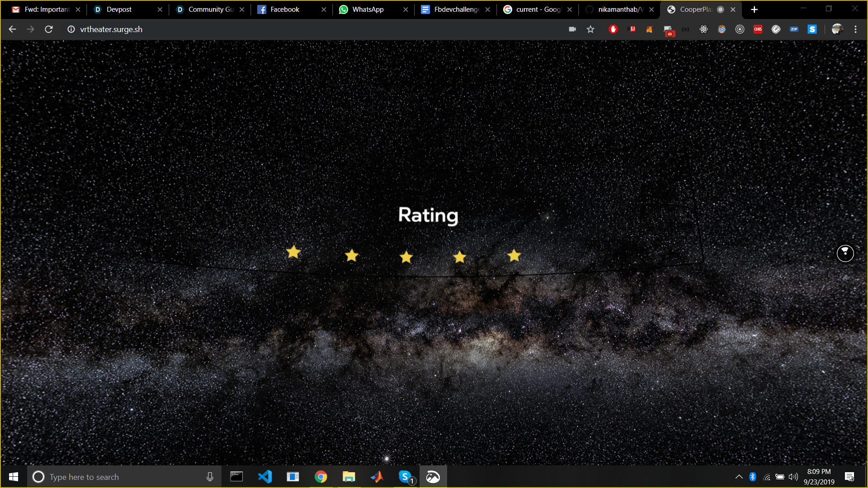The image size is (868, 488).
Task: Show hidden system tray icons
Action: tap(739, 477)
